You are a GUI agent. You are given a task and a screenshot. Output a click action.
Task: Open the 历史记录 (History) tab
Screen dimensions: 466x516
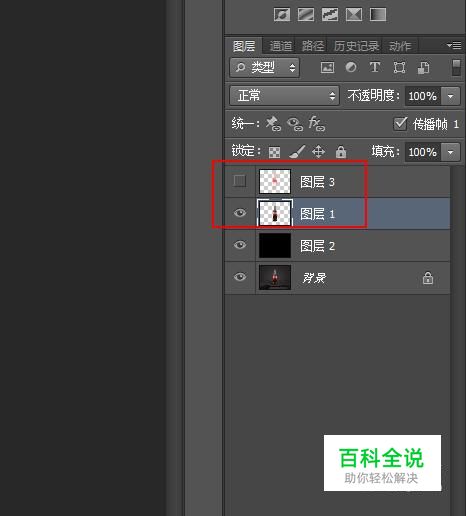point(356,46)
